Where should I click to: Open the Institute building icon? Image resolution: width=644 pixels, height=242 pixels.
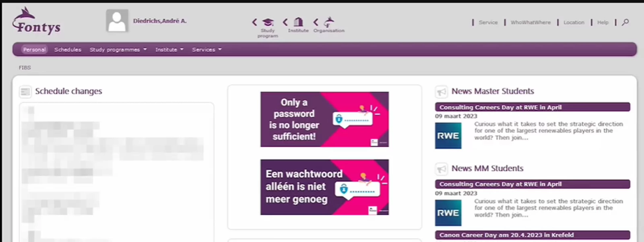(298, 22)
